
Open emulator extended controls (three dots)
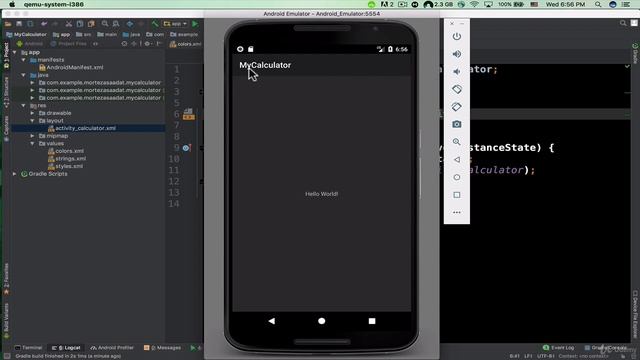457,212
